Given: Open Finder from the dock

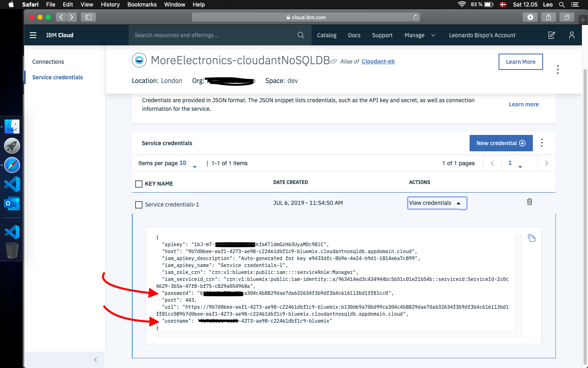Looking at the screenshot, I should click(12, 127).
